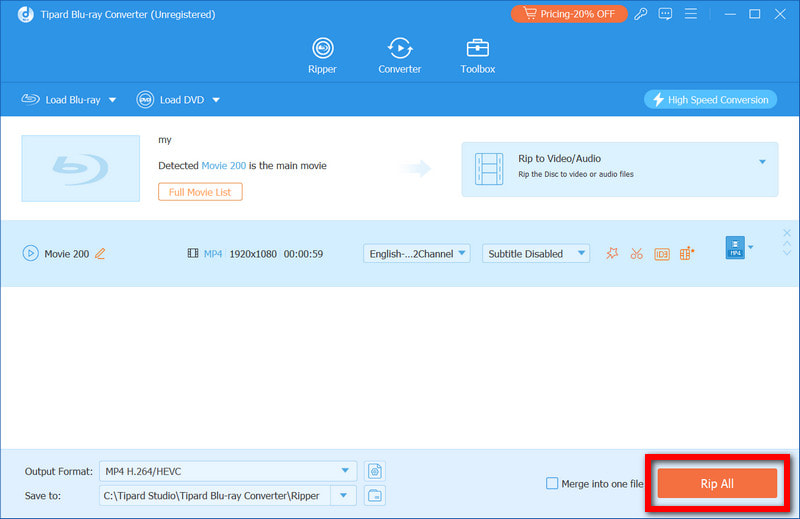Move Movie 200 down in list

[787, 253]
